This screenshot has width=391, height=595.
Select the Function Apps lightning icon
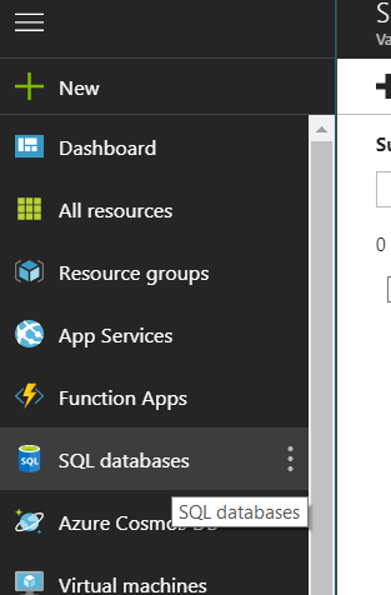click(29, 395)
